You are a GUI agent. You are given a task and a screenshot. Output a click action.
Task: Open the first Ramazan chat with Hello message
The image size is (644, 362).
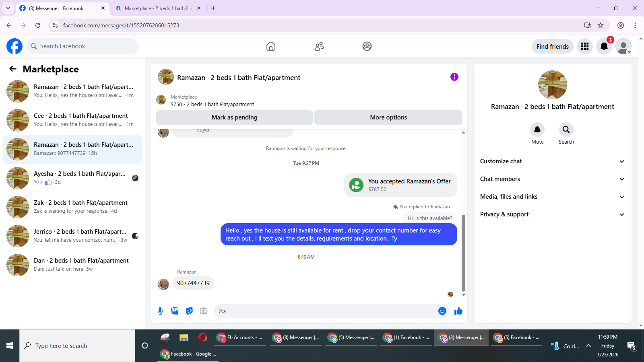tap(72, 91)
